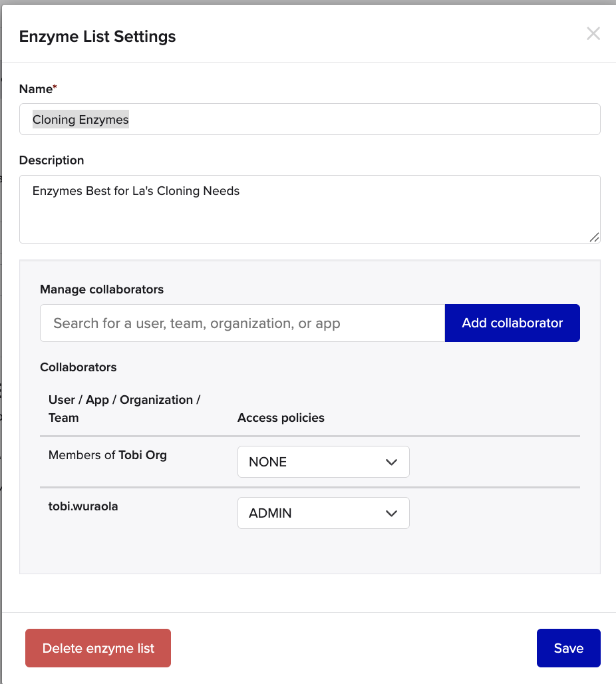Click the highlighted 'Cloning Enzymes' text
The height and width of the screenshot is (684, 616).
coord(80,120)
